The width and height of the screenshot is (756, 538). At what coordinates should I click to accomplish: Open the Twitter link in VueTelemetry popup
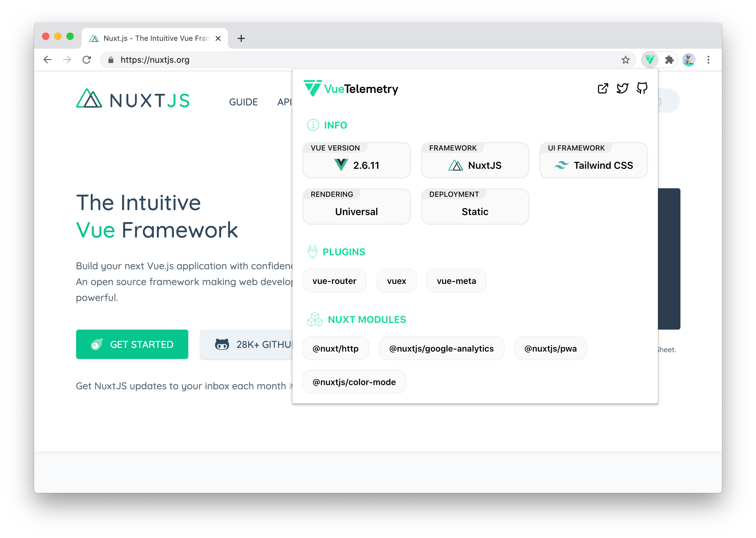click(x=622, y=88)
